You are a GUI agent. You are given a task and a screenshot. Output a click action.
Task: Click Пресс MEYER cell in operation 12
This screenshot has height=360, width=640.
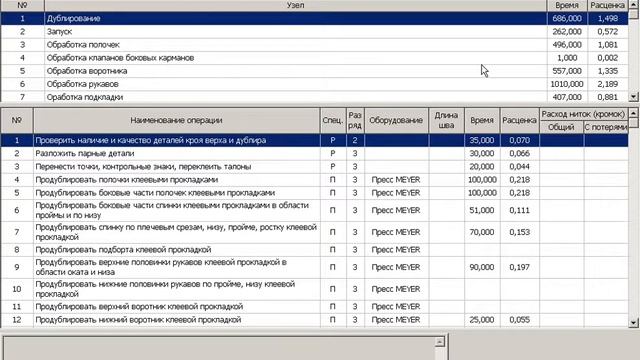click(396, 320)
